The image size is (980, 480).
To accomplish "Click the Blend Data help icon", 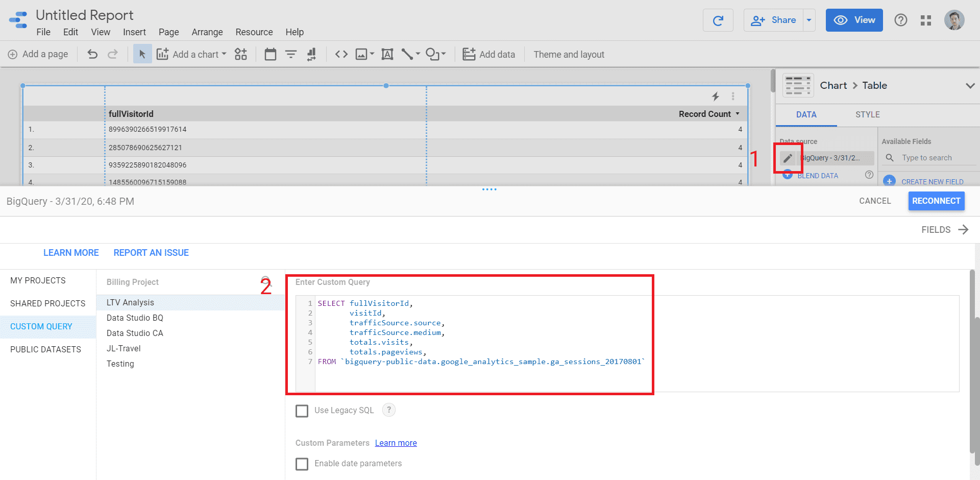I will point(869,175).
